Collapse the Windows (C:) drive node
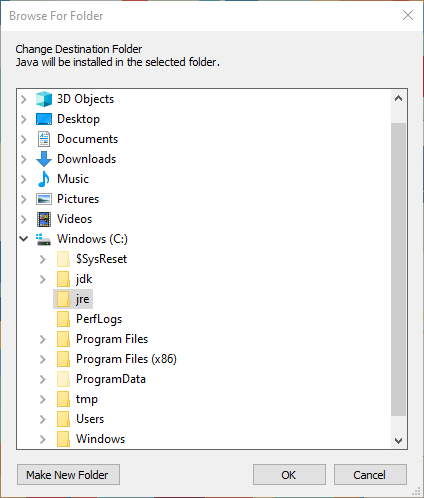Screen dimensions: 424x498 [x=24, y=239]
